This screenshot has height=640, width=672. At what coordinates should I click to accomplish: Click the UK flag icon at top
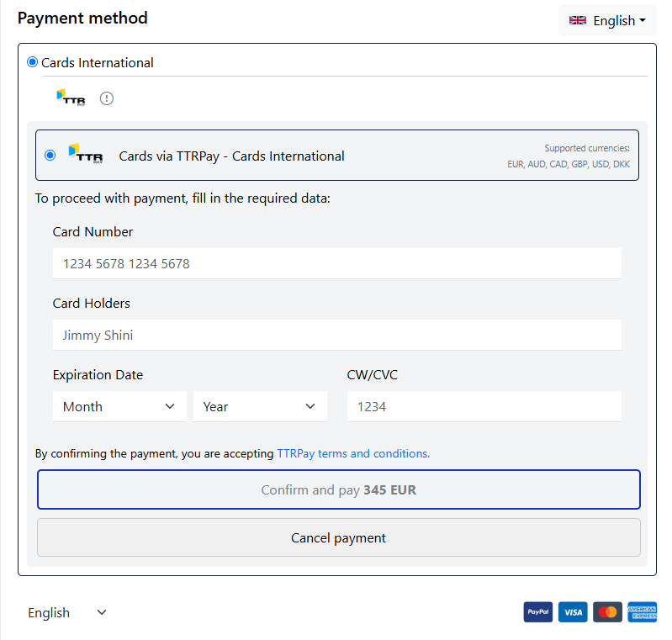(x=577, y=20)
